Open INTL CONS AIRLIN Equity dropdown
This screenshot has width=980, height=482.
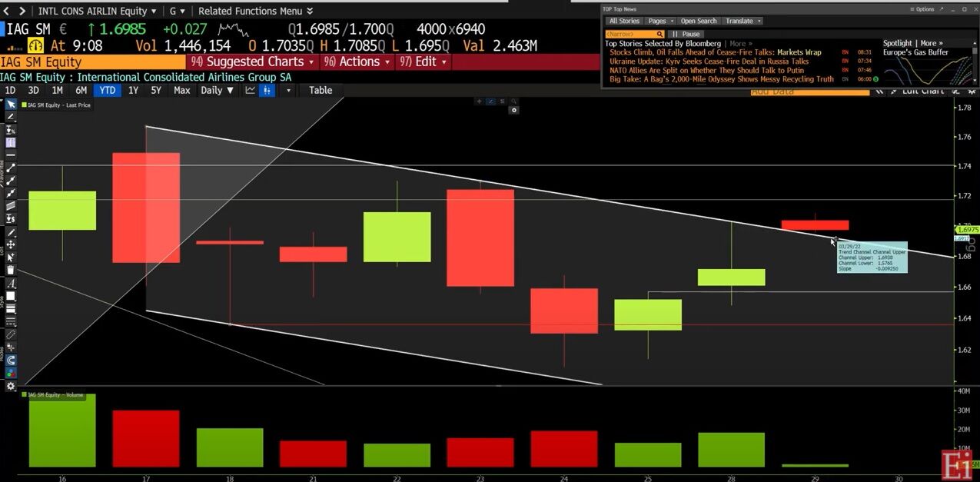97,11
